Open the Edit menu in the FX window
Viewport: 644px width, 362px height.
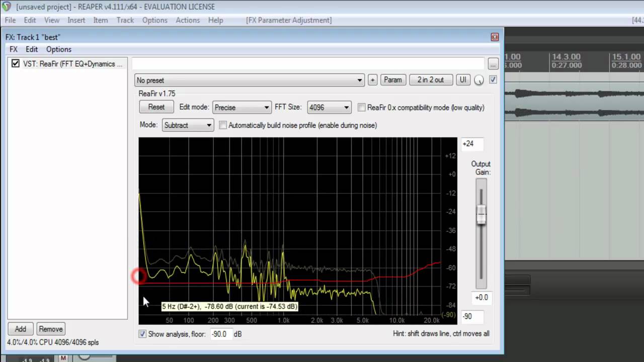(32, 49)
